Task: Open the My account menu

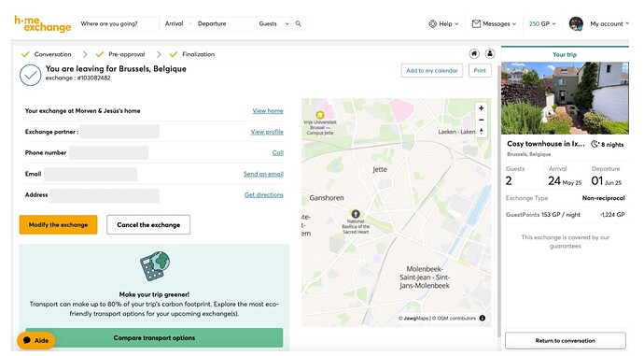Action: (609, 24)
